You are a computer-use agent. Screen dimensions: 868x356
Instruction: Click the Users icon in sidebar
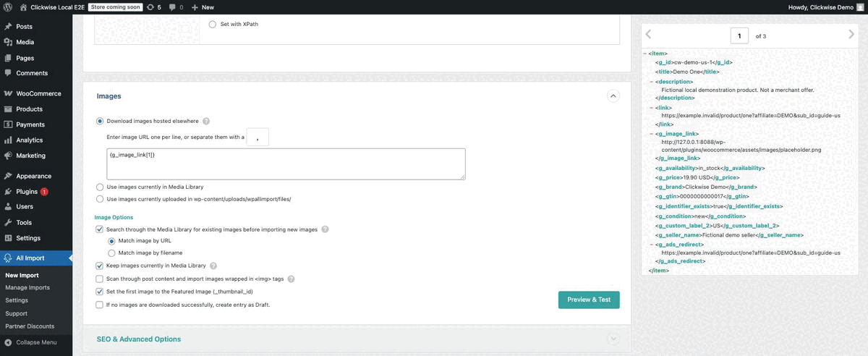click(8, 207)
